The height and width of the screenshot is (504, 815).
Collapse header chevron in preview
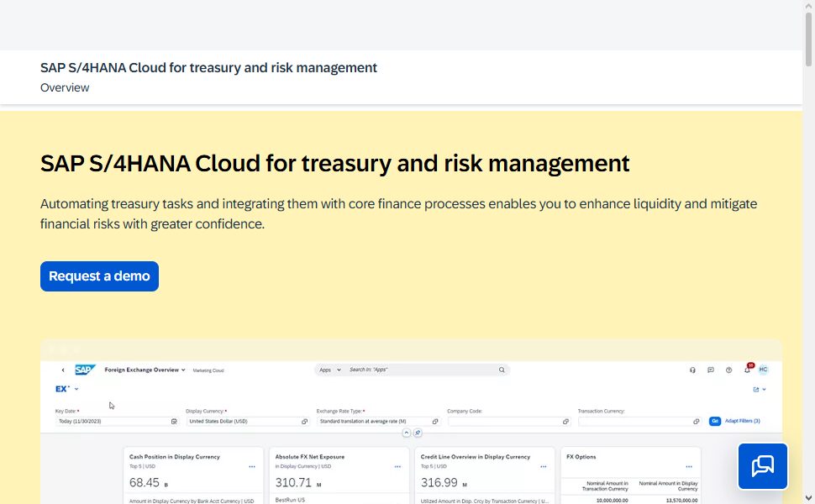[x=407, y=433]
